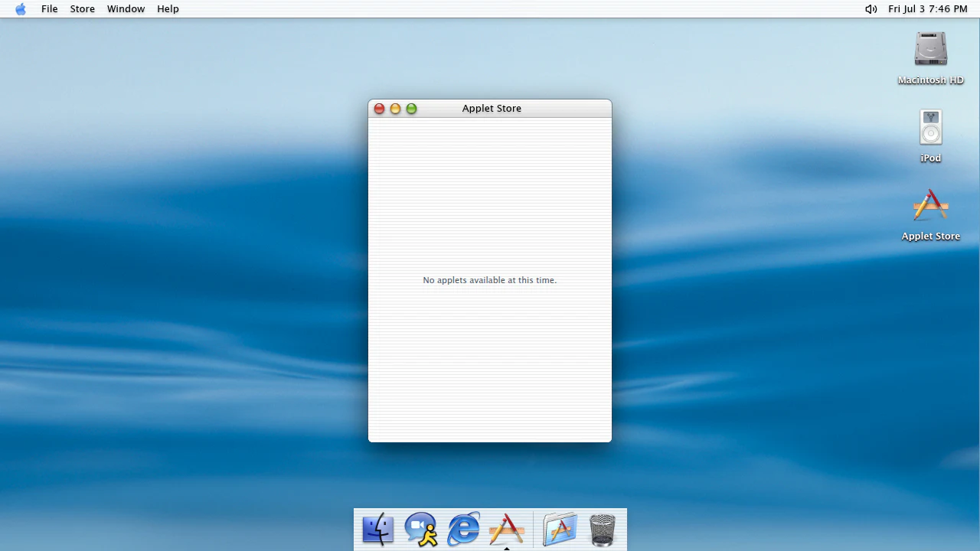Click the date and time clock
Viewport: 980px width, 551px height.
point(928,9)
